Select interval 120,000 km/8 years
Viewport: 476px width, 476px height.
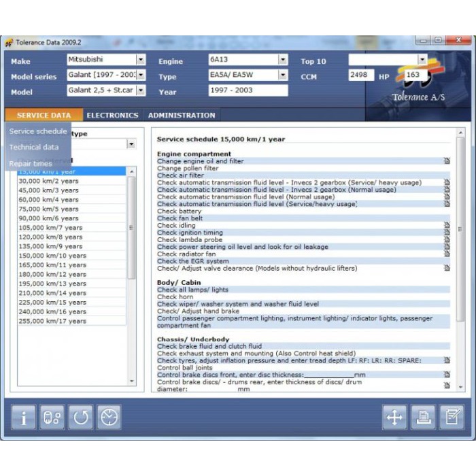coord(71,237)
